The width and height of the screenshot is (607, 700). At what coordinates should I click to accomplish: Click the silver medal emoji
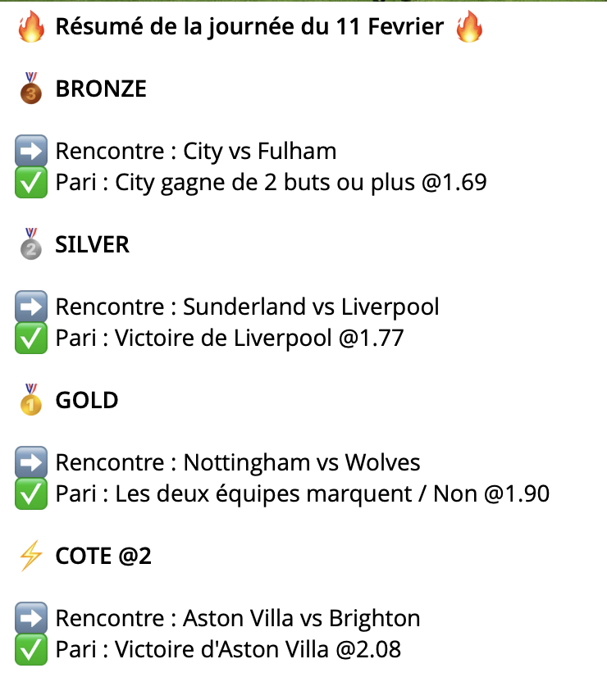click(30, 244)
